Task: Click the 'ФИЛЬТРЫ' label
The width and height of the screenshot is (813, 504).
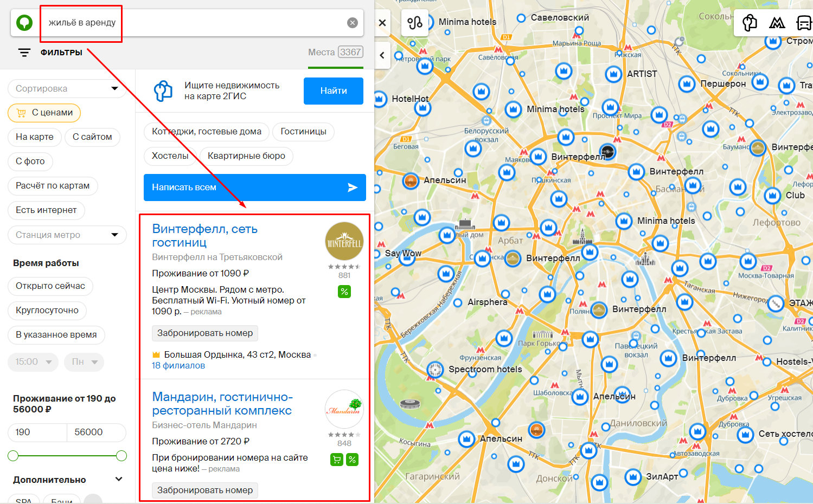Action: tap(61, 53)
